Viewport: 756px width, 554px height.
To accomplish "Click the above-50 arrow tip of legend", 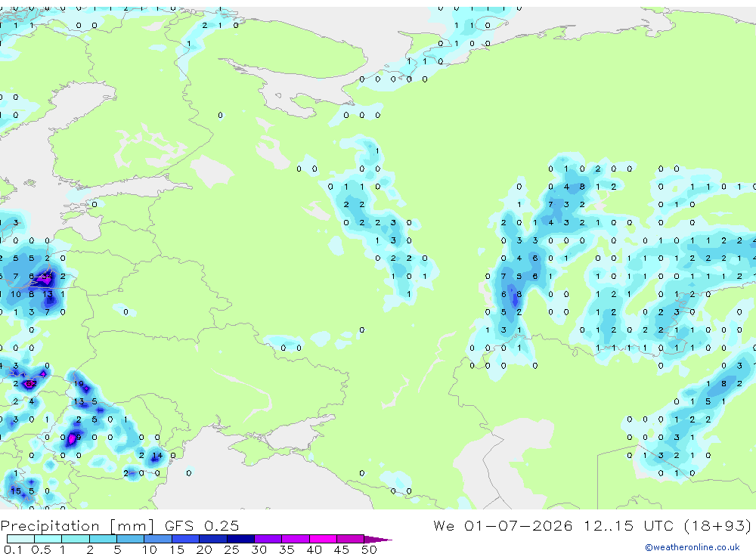I will point(378,540).
